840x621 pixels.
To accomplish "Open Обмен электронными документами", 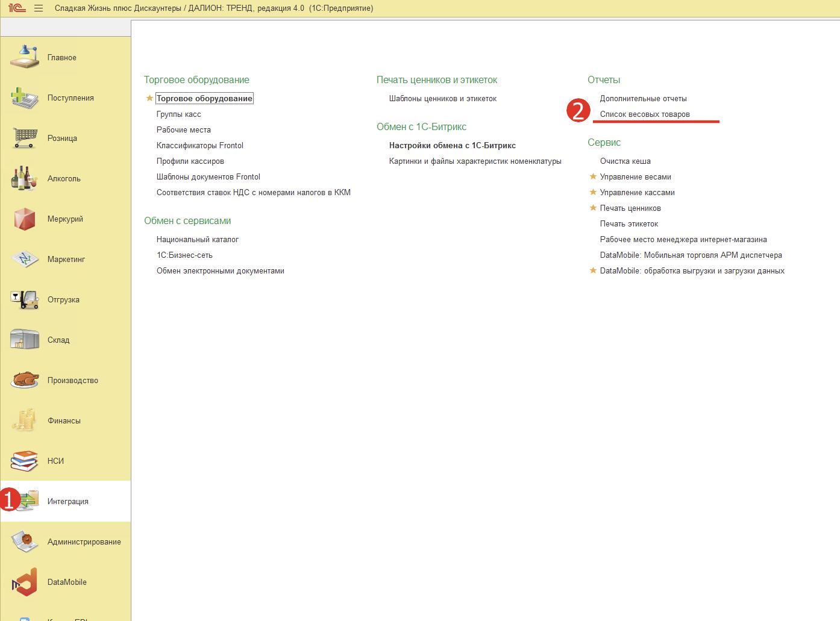I will coord(221,270).
